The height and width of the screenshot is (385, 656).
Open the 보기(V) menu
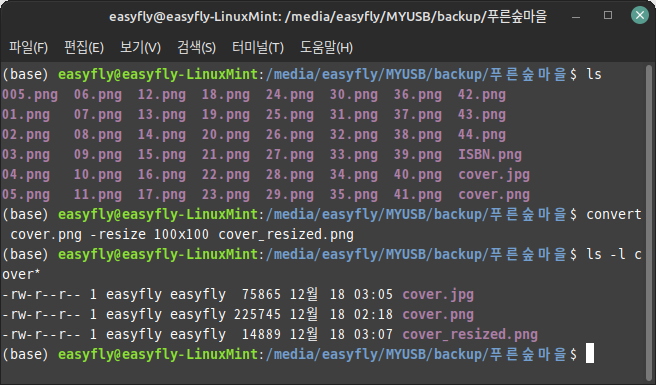pyautogui.click(x=140, y=47)
